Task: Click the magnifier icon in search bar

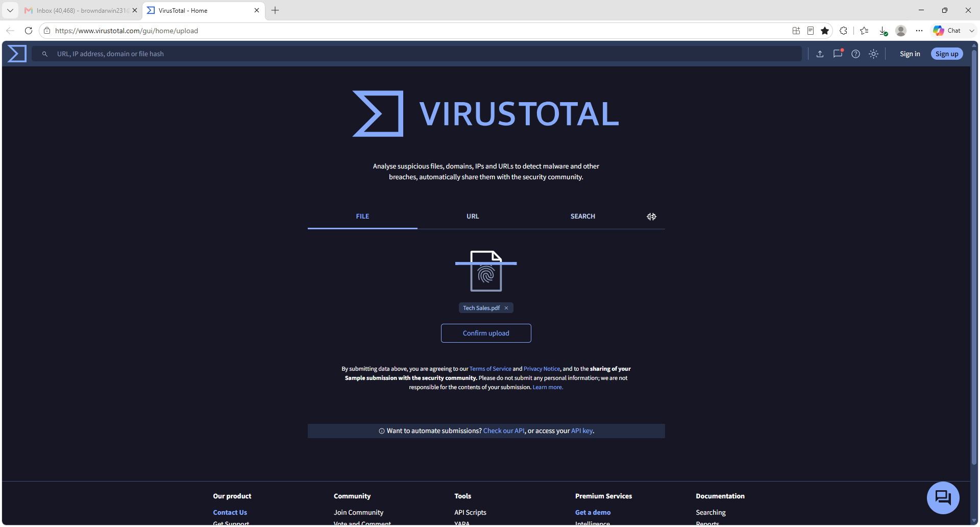Action: pos(45,54)
